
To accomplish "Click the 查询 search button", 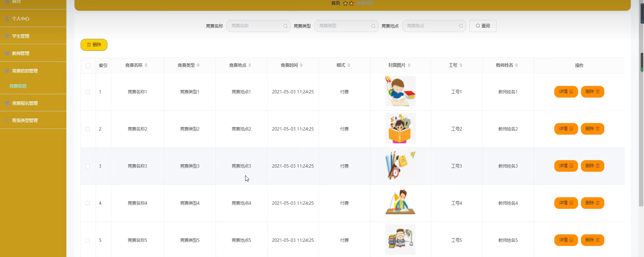I will 483,26.
